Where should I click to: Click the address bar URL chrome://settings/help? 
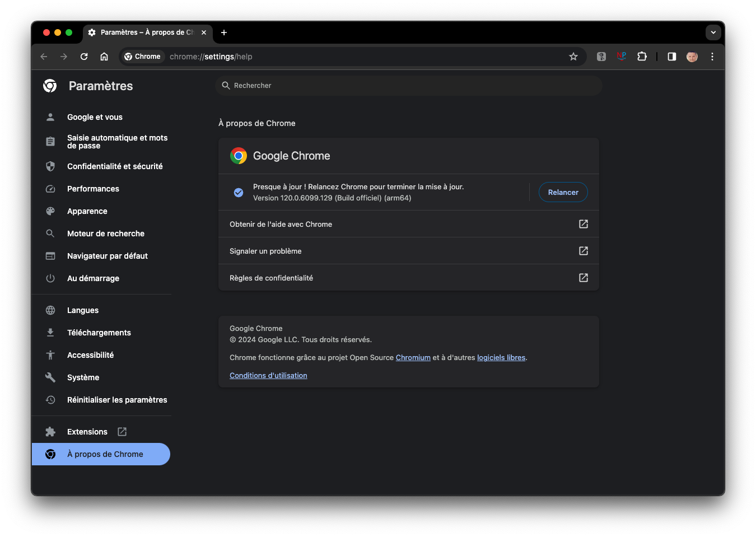[x=211, y=57]
